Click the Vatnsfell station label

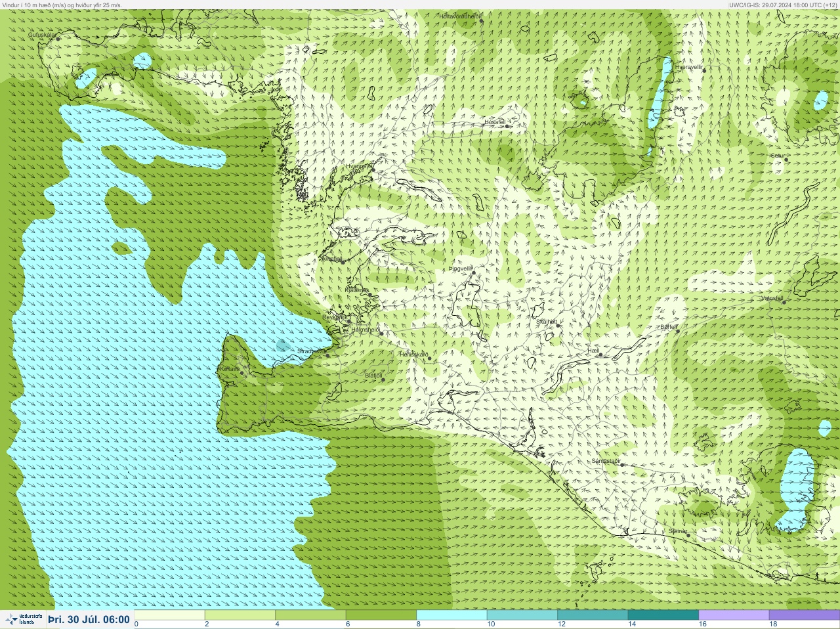[x=772, y=298]
